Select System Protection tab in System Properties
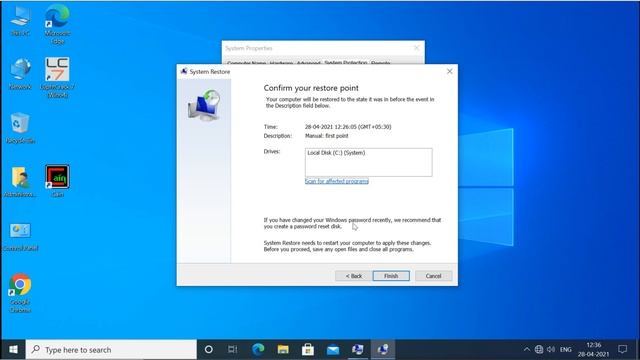This screenshot has height=360, width=640. (346, 63)
